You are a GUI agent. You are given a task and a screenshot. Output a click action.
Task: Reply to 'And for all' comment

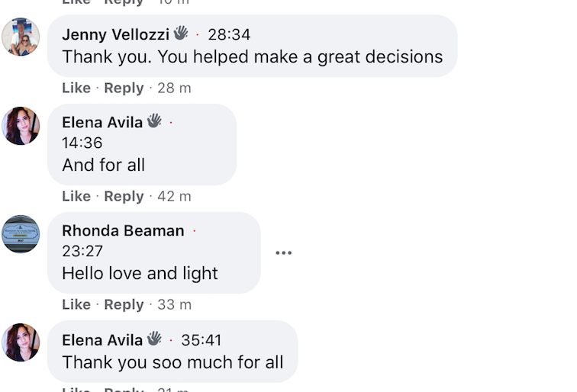pos(124,196)
